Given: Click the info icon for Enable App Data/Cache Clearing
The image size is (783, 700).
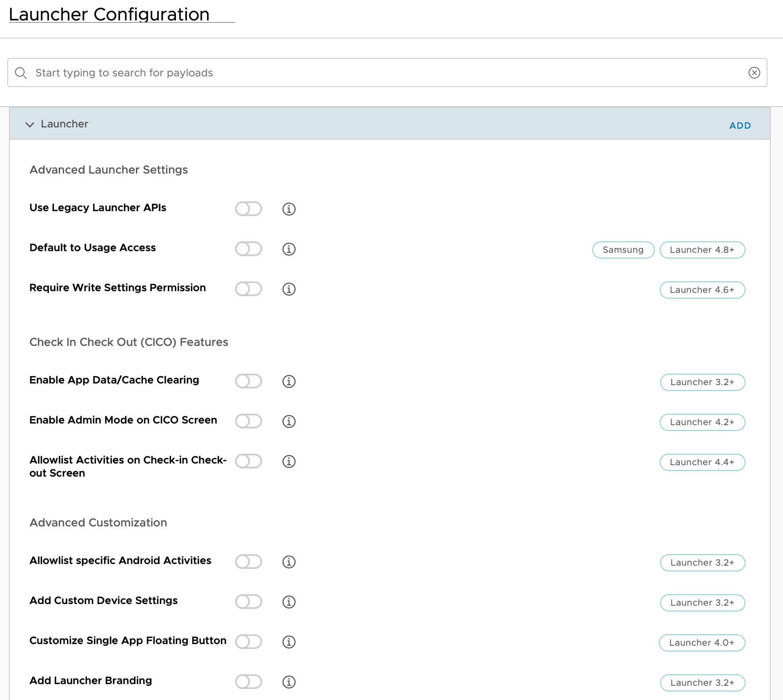Looking at the screenshot, I should coord(289,381).
